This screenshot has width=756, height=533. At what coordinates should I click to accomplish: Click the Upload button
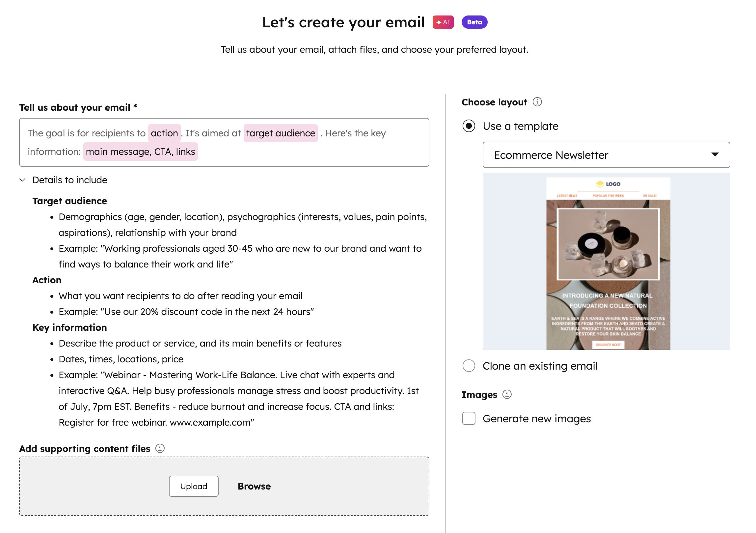tap(194, 486)
